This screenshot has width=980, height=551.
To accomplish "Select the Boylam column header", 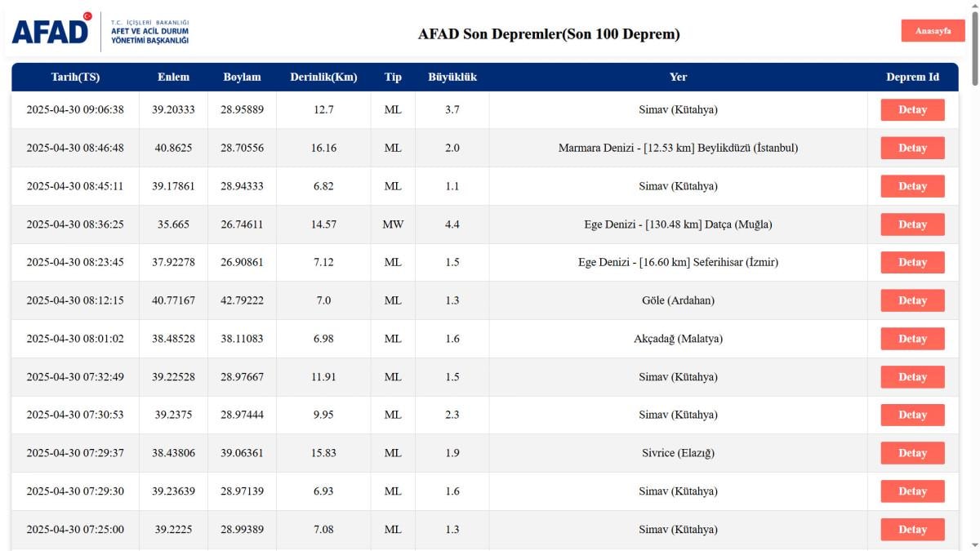I will click(242, 78).
